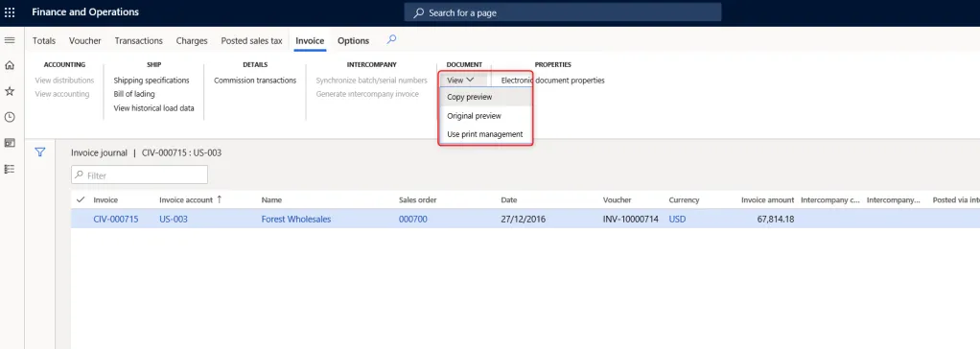Click Bill of lading
The height and width of the screenshot is (349, 980).
[x=133, y=94]
